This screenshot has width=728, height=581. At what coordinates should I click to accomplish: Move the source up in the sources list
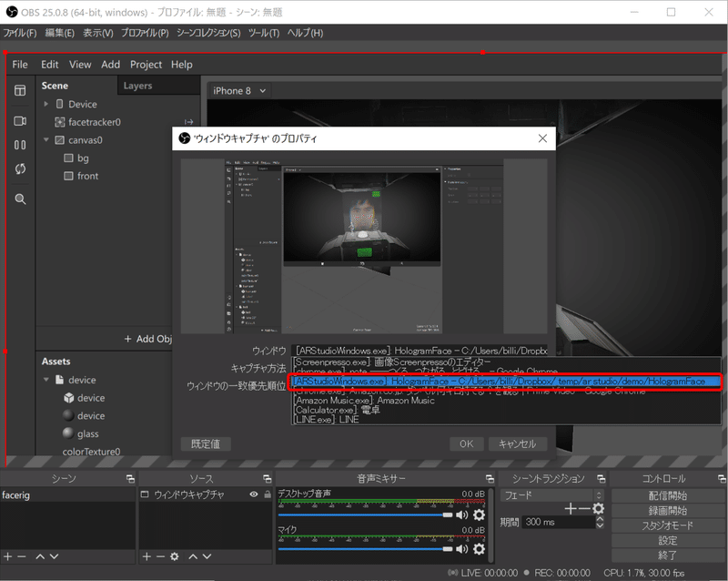(193, 556)
